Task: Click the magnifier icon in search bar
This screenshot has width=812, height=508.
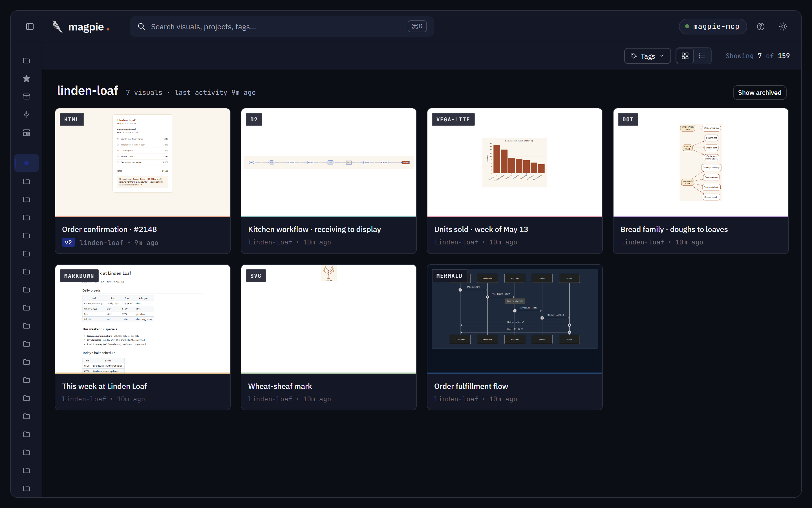Action: coord(141,27)
